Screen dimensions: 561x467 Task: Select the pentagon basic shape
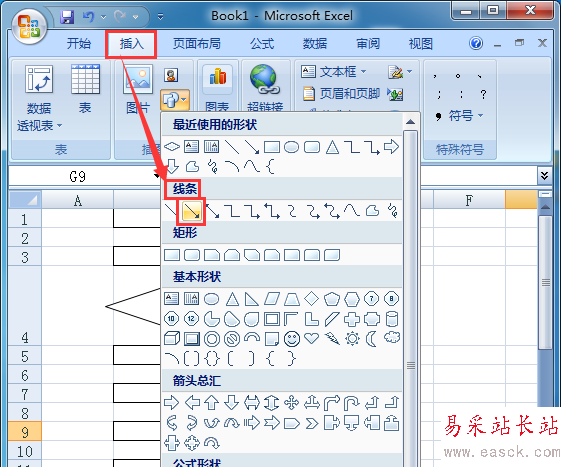(x=332, y=299)
